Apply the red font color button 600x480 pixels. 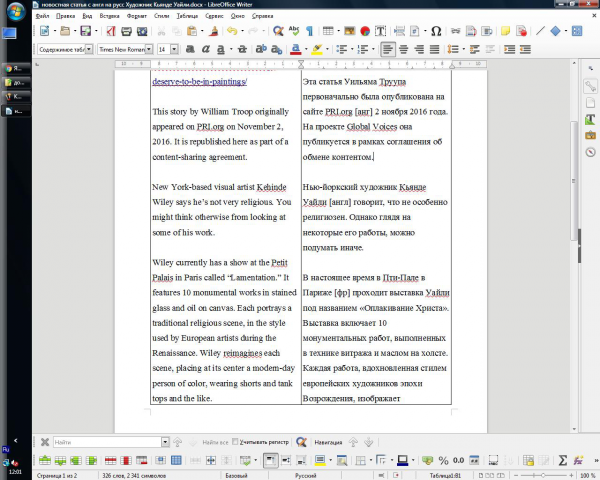295,49
